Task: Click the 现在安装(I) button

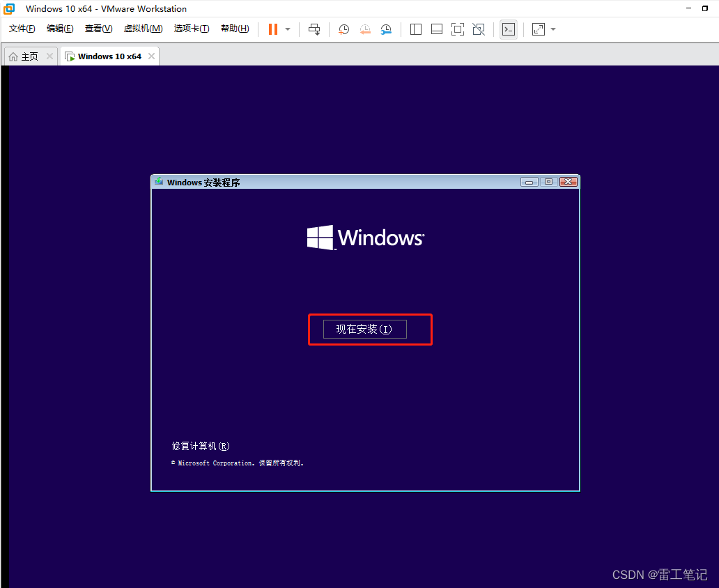Action: [364, 330]
